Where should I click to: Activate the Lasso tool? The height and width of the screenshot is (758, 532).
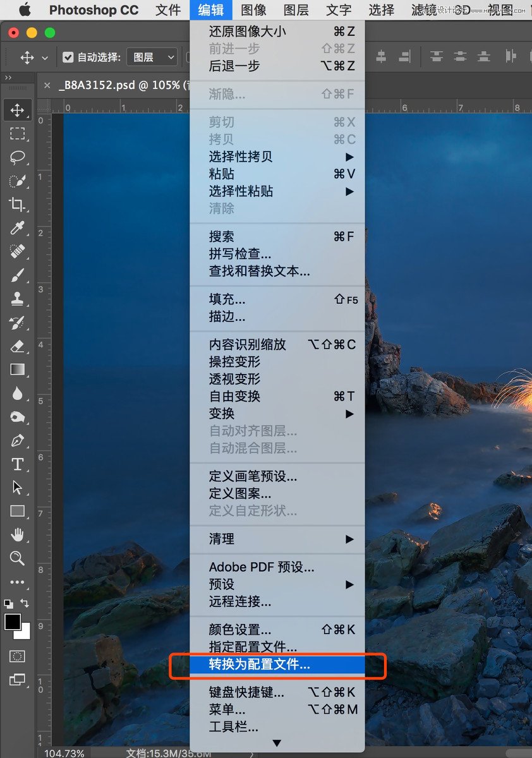[x=17, y=157]
